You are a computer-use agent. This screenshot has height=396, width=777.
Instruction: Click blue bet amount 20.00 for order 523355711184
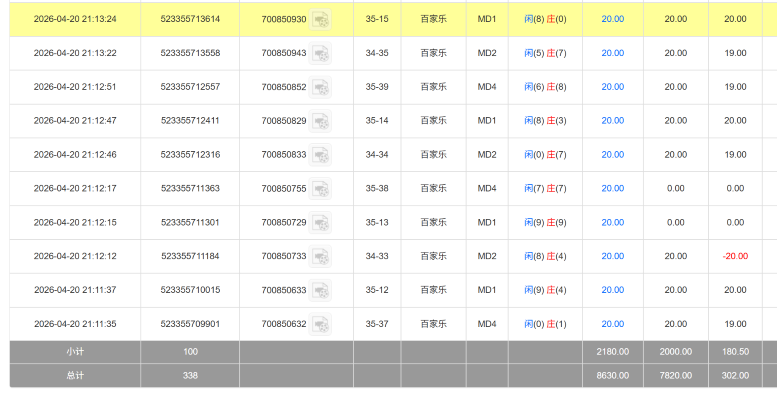(612, 256)
